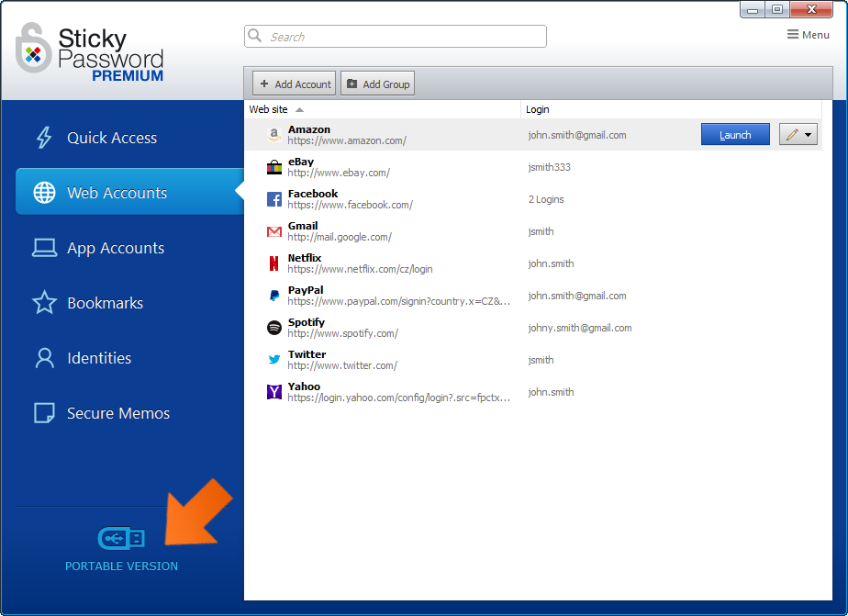Click the PayPal login john.smith@gmail.com
The image size is (848, 616).
[577, 296]
